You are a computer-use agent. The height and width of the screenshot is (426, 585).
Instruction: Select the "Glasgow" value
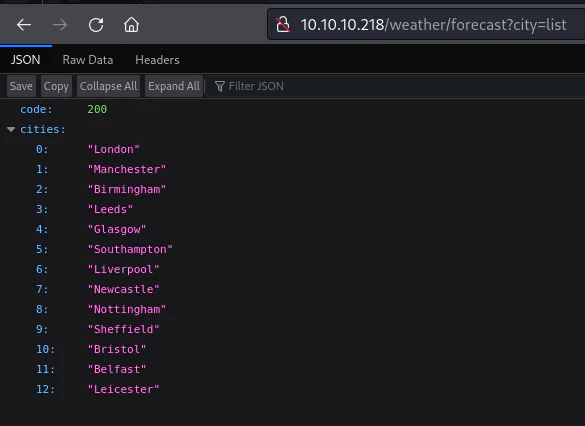[x=117, y=229]
